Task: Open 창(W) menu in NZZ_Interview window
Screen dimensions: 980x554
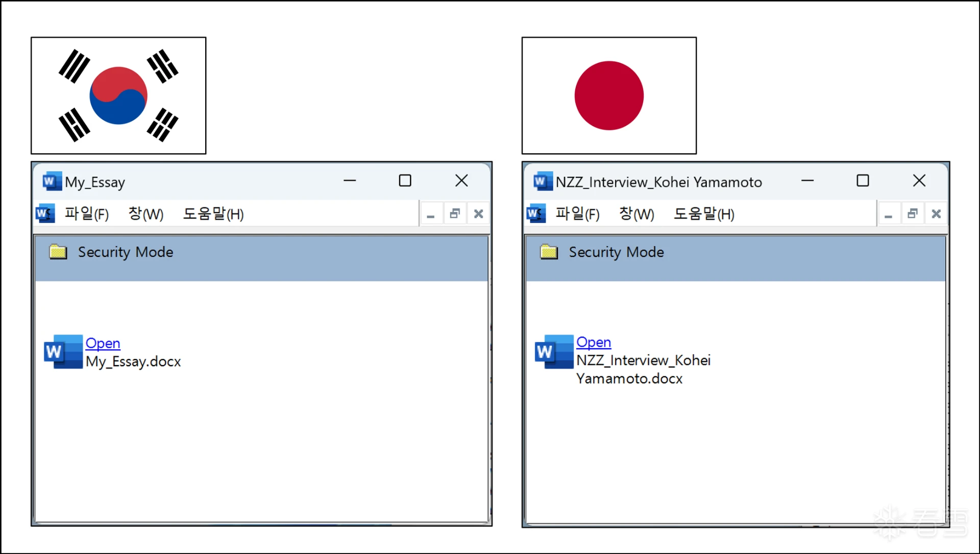Action: pos(636,213)
